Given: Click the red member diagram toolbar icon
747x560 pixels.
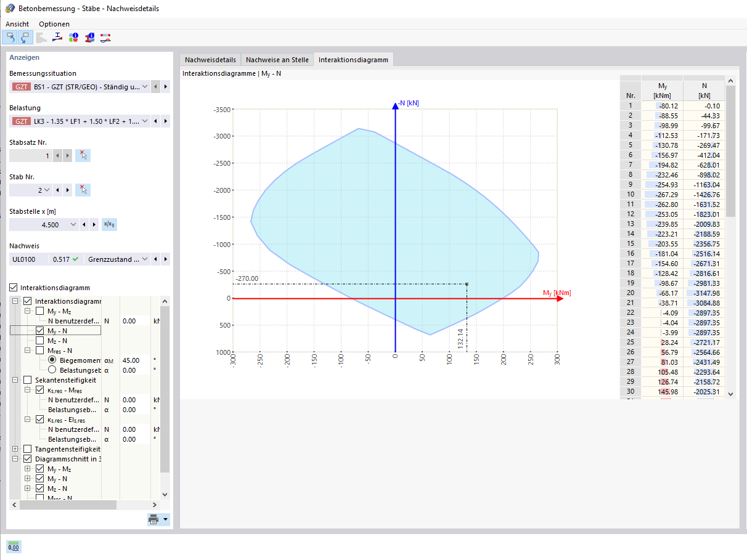Looking at the screenshot, I should coord(105,38).
